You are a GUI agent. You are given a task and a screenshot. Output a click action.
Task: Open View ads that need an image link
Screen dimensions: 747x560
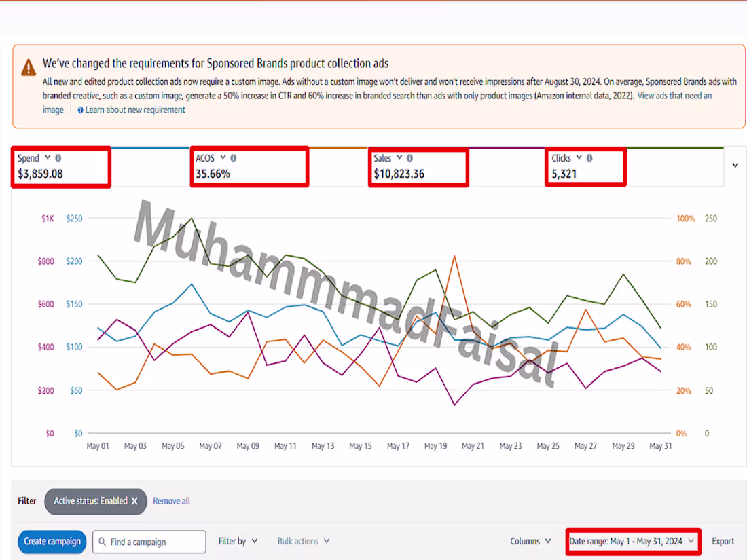pos(674,96)
